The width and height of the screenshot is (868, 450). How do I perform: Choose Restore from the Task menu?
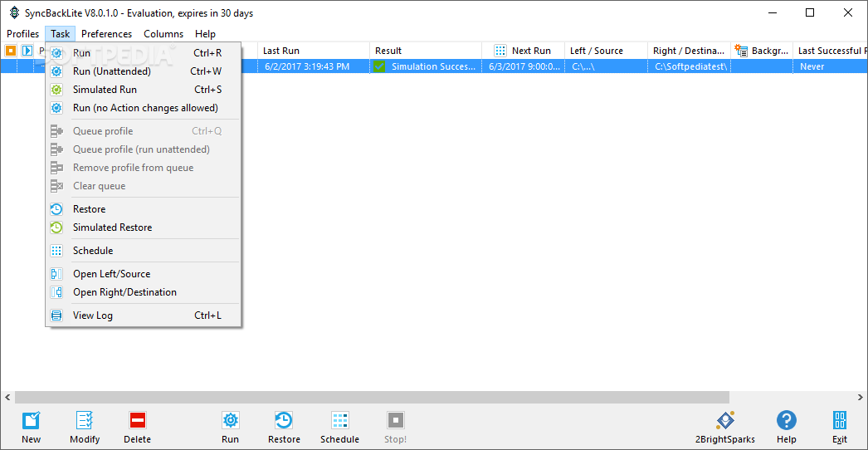click(x=144, y=209)
